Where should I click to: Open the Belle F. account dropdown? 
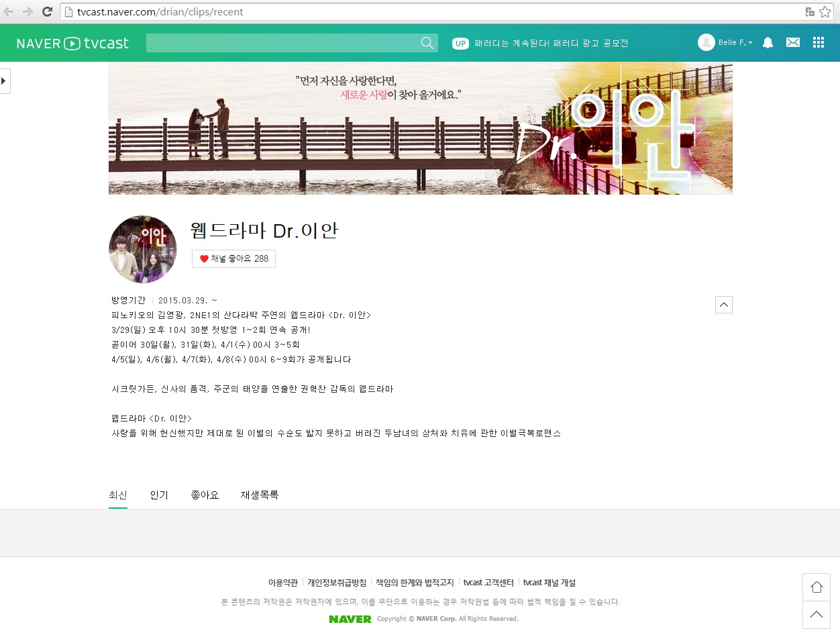[725, 42]
